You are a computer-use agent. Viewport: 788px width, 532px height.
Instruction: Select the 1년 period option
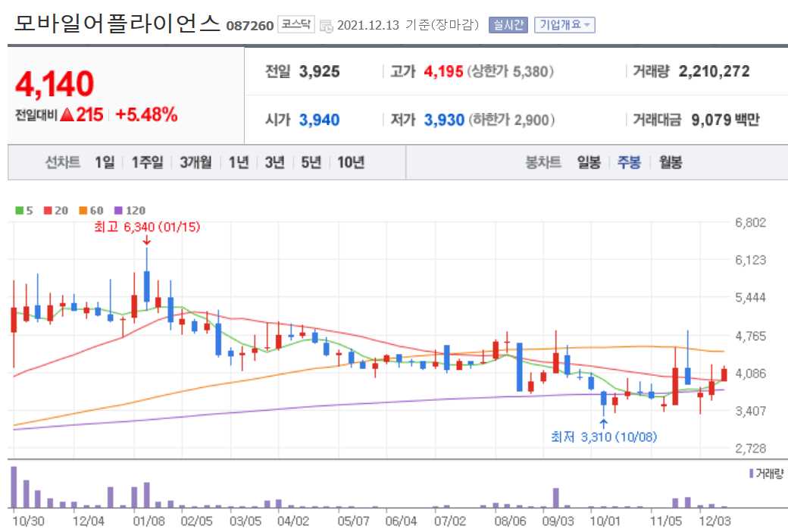point(239,161)
